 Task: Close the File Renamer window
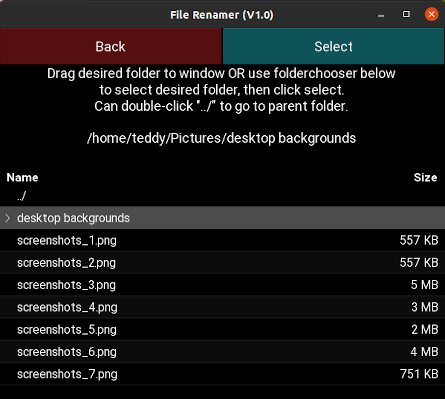coord(431,14)
